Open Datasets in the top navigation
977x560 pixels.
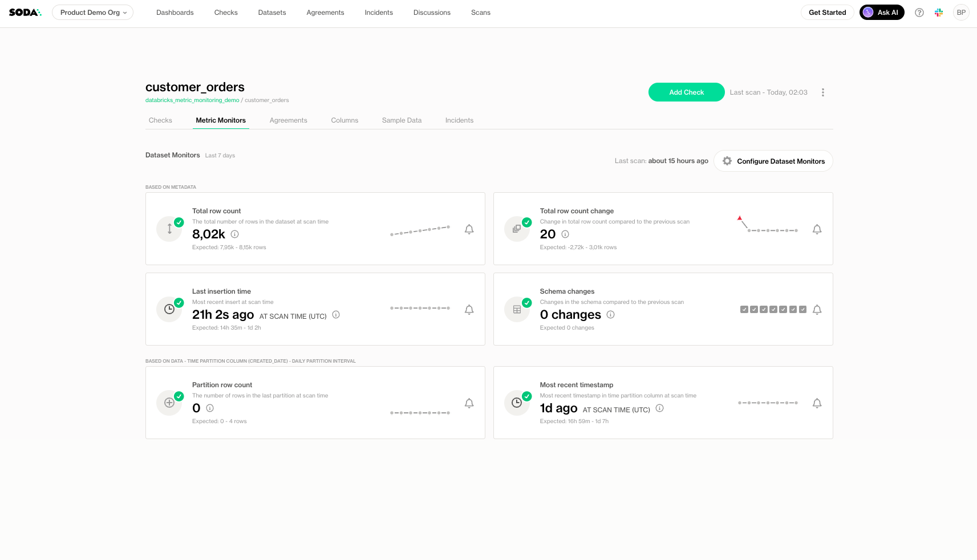(271, 13)
